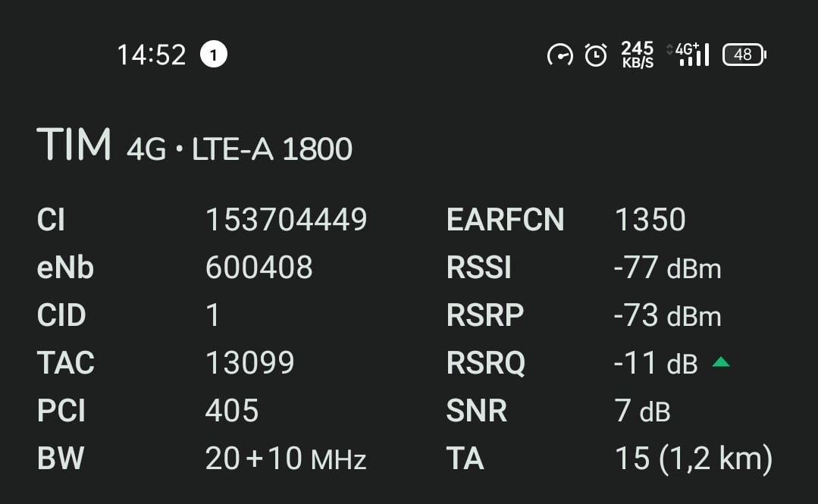The image size is (818, 504).
Task: Tap the BW value 20+10 MHz
Action: pos(286,459)
